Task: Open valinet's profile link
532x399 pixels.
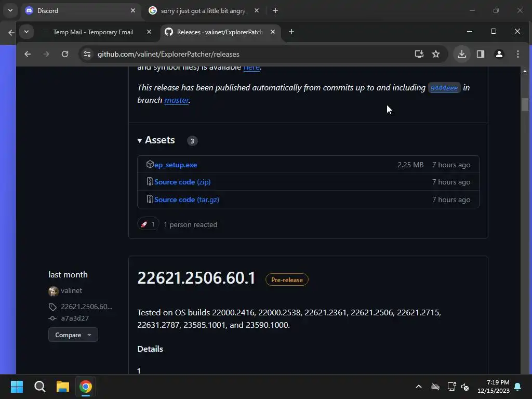Action: 71,291
